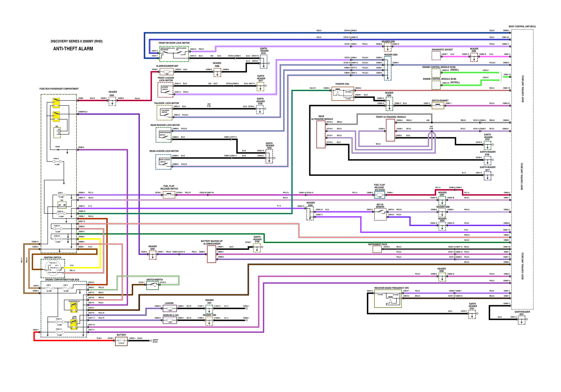561x392 pixels.
Task: Click the passive coil component box
Action: tap(343, 93)
